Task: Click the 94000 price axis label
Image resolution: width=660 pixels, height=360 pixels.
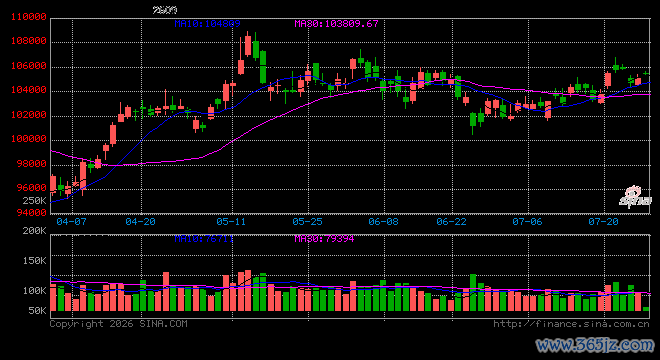Action: [x=32, y=213]
